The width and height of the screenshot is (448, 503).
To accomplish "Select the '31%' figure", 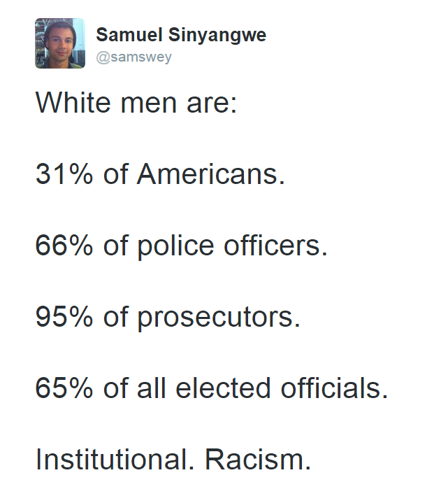I will (64, 174).
